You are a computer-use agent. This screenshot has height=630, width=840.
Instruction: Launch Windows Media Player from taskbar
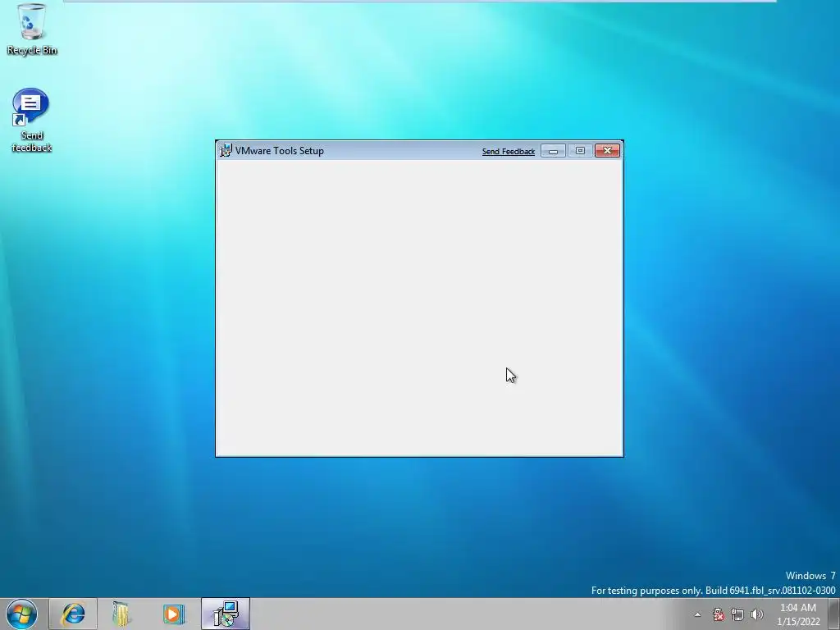pyautogui.click(x=173, y=614)
